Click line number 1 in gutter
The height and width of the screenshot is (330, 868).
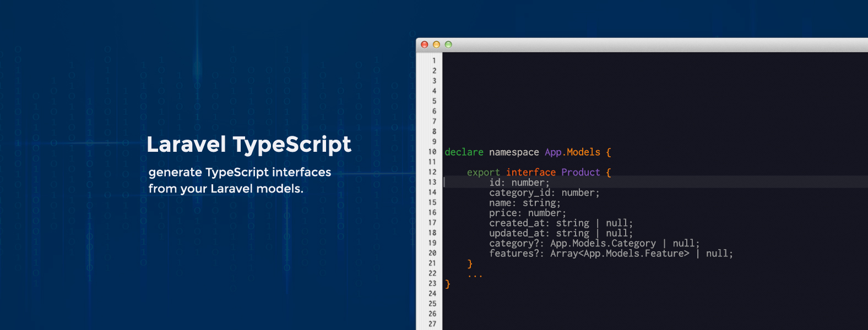434,61
